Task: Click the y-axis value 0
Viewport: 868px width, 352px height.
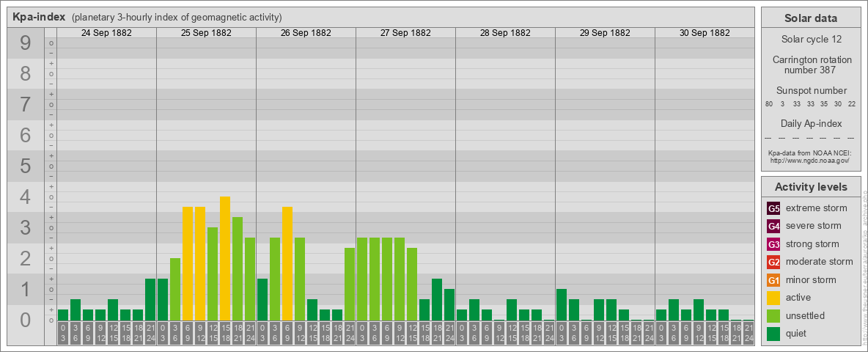Action: click(x=25, y=319)
